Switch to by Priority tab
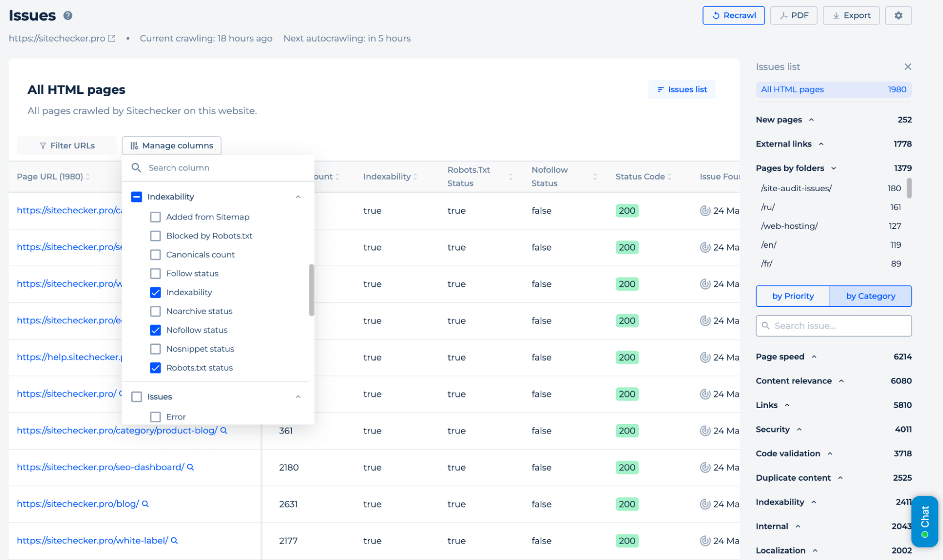Image resolution: width=943 pixels, height=560 pixels. click(x=793, y=296)
